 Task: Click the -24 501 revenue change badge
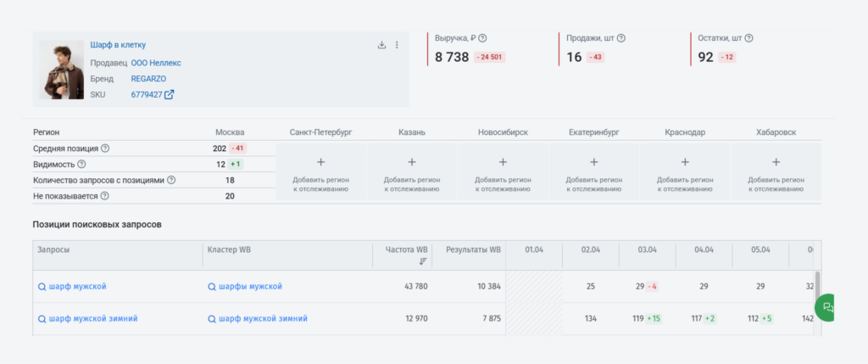click(x=489, y=57)
